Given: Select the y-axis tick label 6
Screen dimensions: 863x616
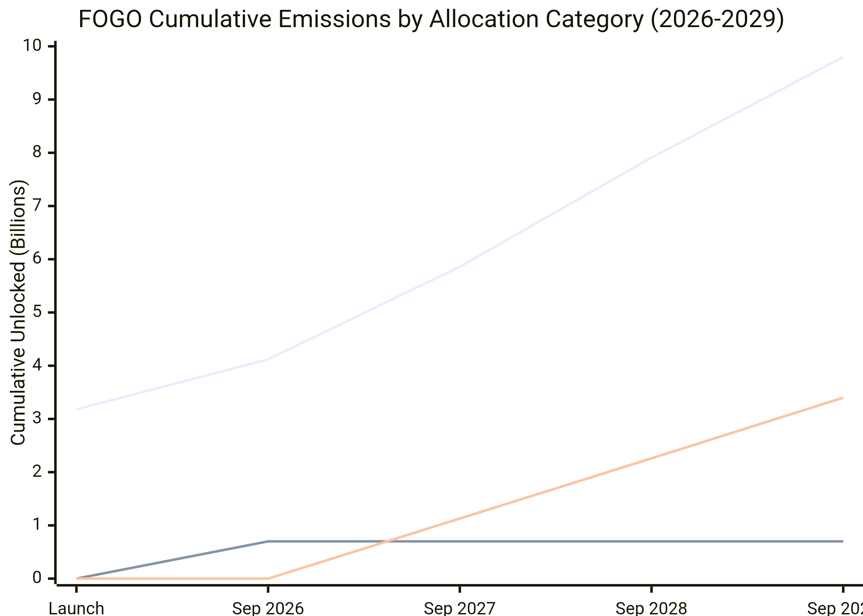Looking at the screenshot, I should 37,259.
